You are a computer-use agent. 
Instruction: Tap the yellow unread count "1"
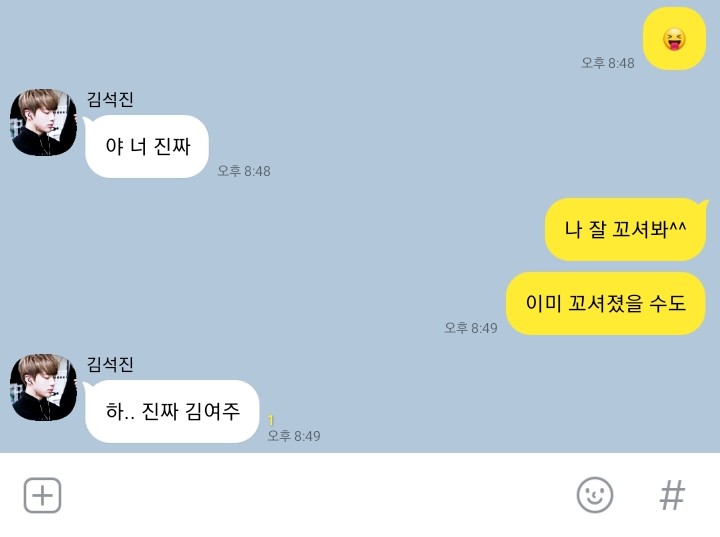click(271, 420)
